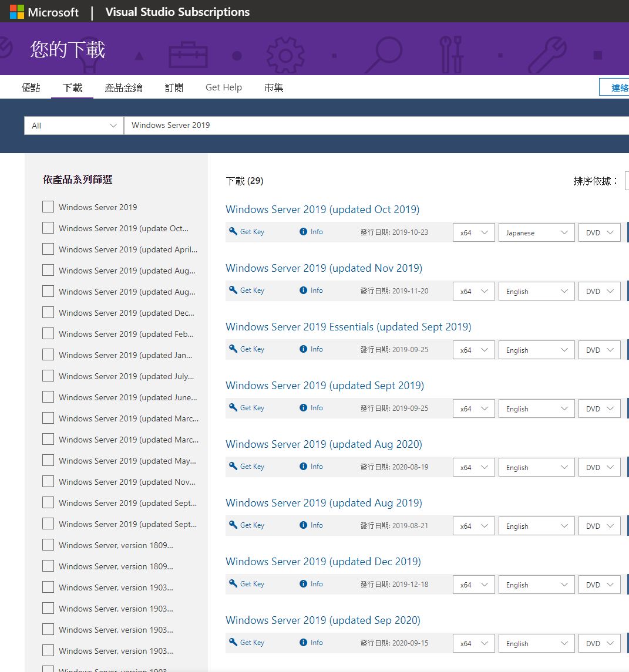Screen dimensions: 629x672
Task: Open the 產品金鑰 tab
Action: (x=123, y=88)
